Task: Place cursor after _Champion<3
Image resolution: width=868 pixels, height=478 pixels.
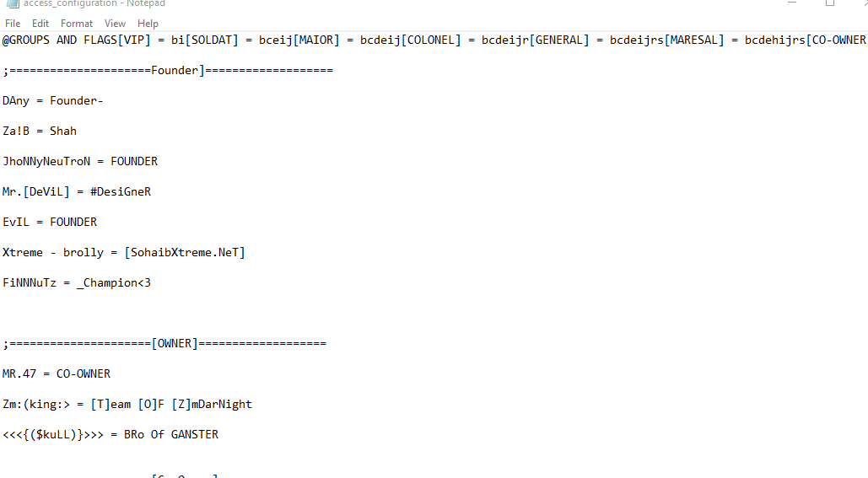Action: pos(151,282)
